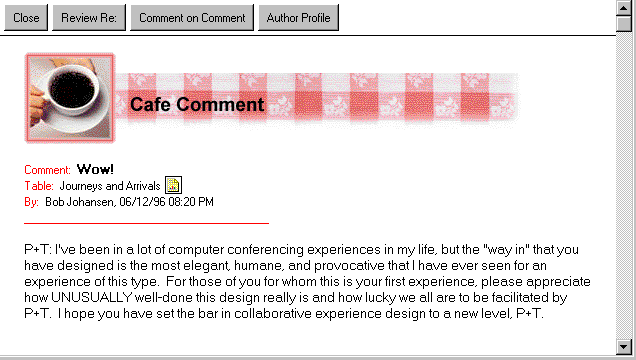Click the red Comment: label
The height and width of the screenshot is (360, 636).
(x=47, y=170)
